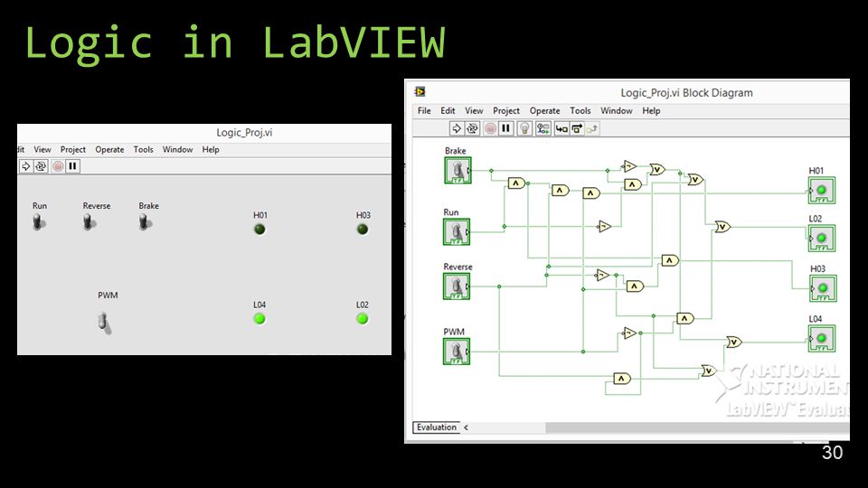The width and height of the screenshot is (868, 488).
Task: Click the Evaluation label in status bar
Action: point(436,427)
